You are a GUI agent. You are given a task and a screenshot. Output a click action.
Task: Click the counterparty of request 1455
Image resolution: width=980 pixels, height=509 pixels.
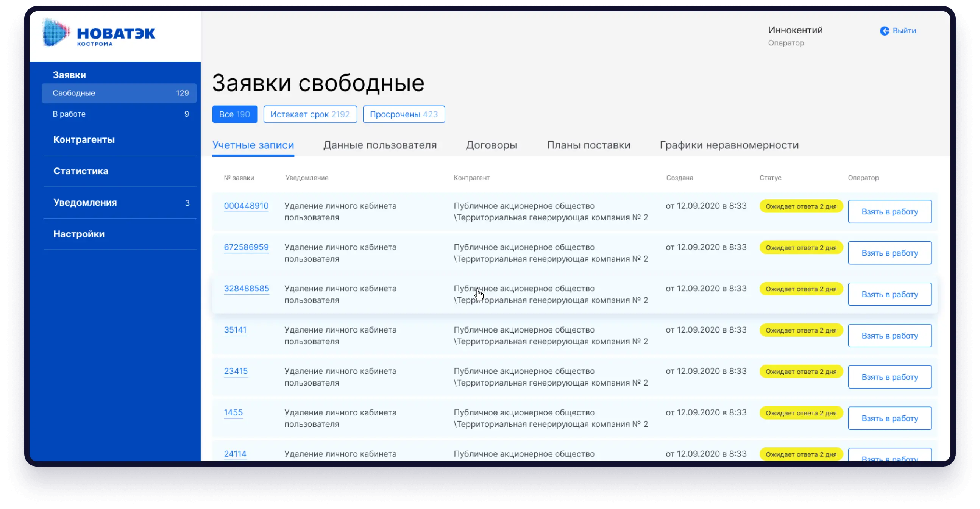[551, 418]
